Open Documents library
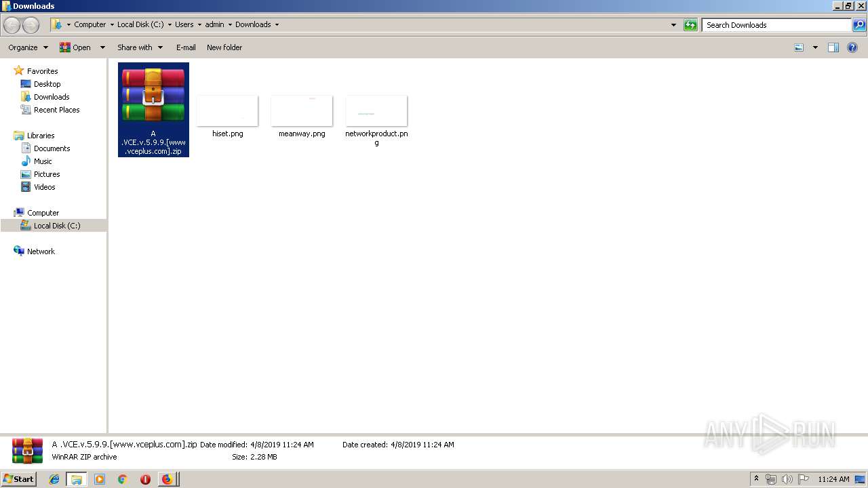868x488 pixels. click(x=52, y=148)
